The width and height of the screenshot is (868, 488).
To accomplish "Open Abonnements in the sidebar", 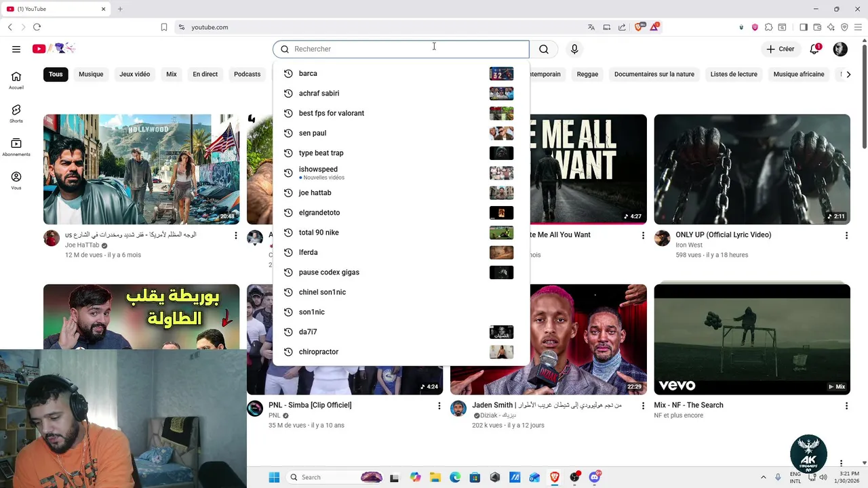I will (x=16, y=147).
